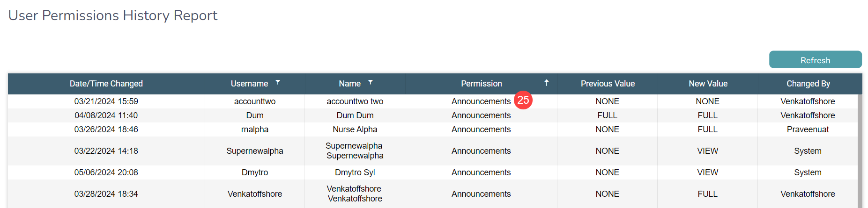Select the Supernewalpha username cell
The width and height of the screenshot is (868, 208).
[x=255, y=151]
